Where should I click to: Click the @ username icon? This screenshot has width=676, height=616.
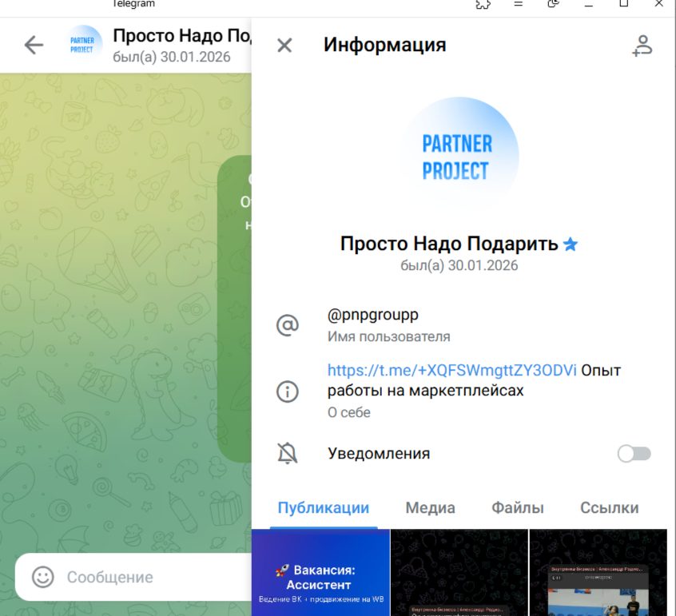[287, 325]
